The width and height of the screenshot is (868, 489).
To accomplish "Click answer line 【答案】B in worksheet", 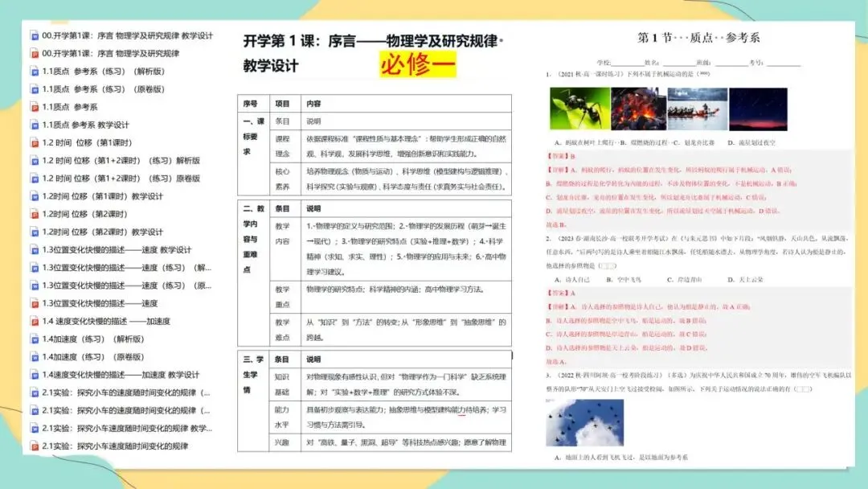I will click(561, 156).
